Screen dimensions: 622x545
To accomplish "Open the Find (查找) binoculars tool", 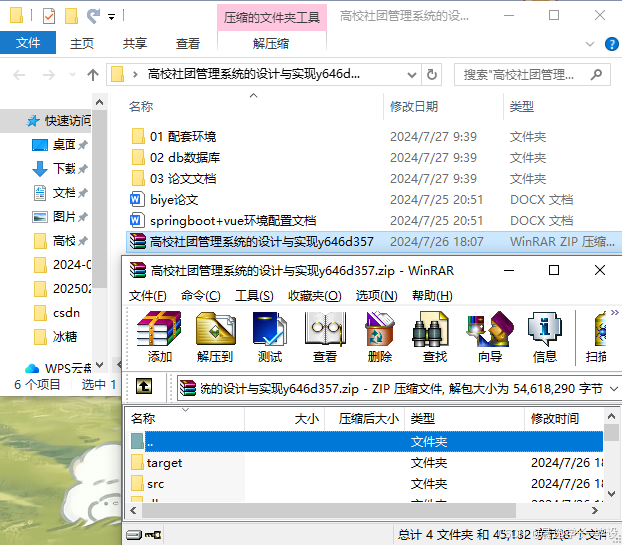I will tap(434, 337).
